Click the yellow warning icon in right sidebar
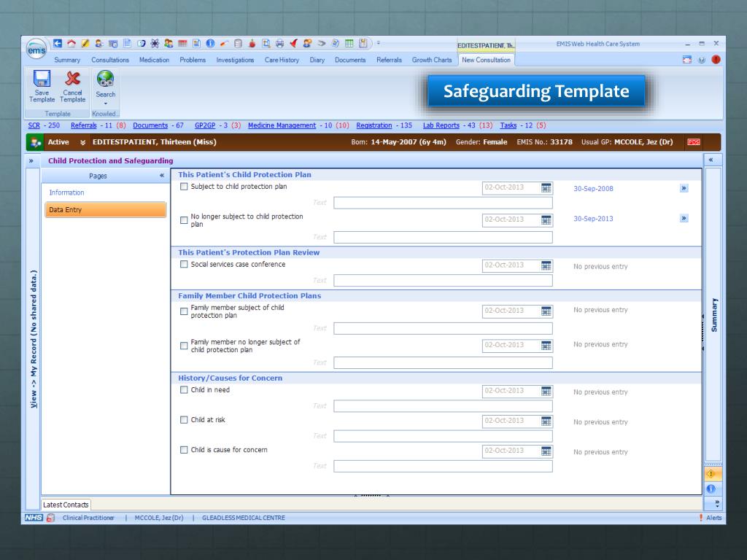747x560 pixels. tap(711, 474)
